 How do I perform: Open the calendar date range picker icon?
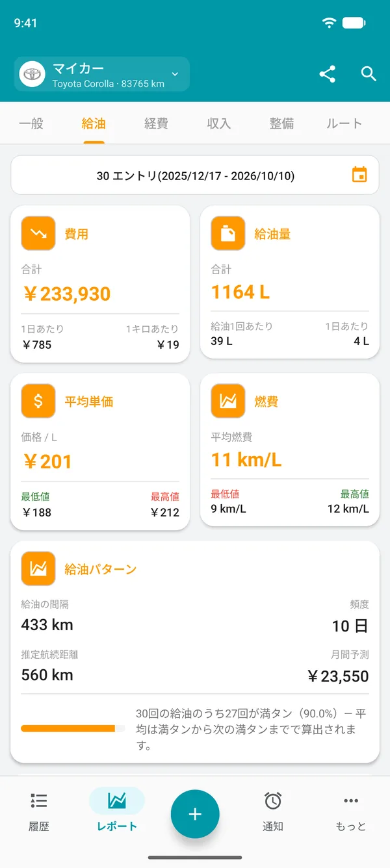(359, 175)
